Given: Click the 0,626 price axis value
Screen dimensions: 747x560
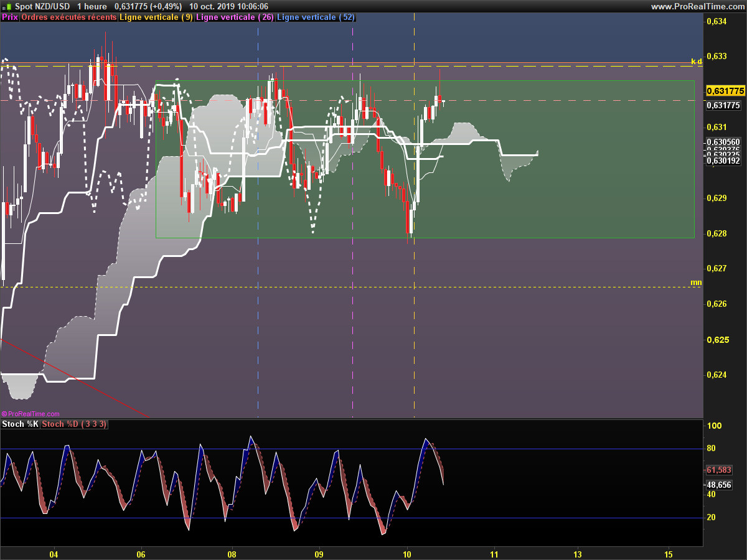Looking at the screenshot, I should pyautogui.click(x=717, y=304).
